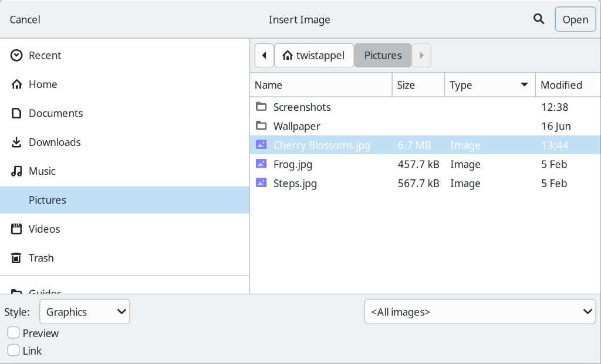
Task: Click the Videos sidebar icon
Action: (16, 229)
